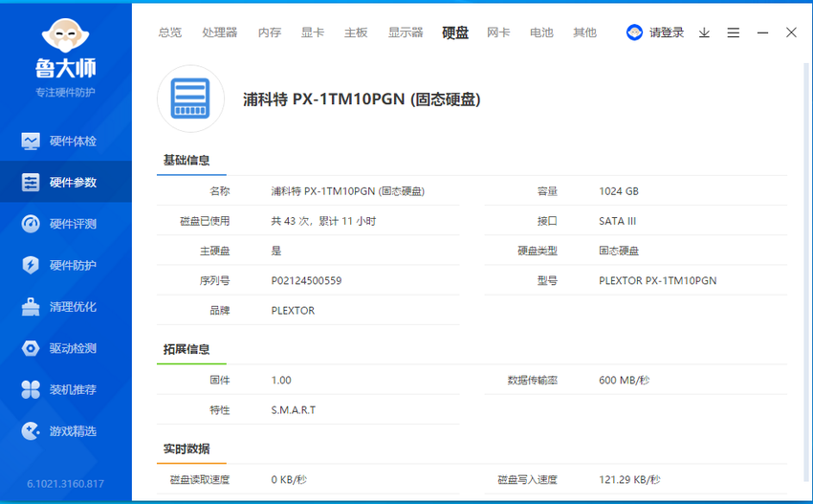
Task: Switch to the 电池 tab
Action: tap(541, 33)
